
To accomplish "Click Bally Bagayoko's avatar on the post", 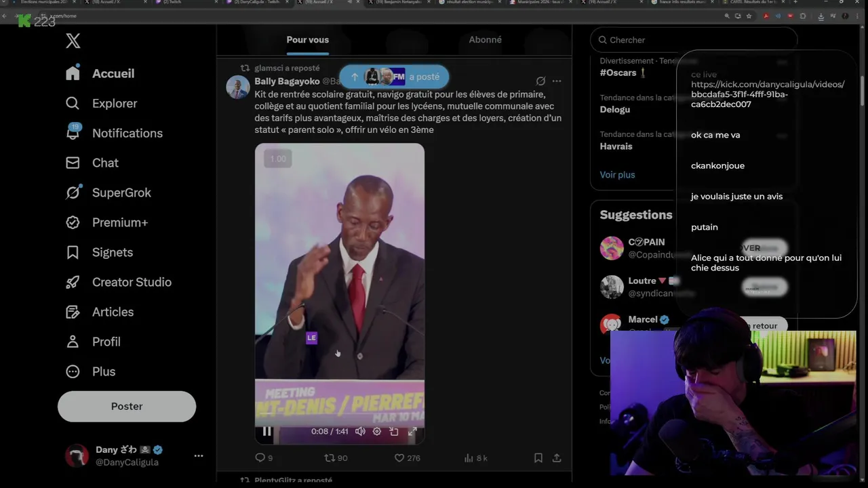I will click(x=237, y=87).
